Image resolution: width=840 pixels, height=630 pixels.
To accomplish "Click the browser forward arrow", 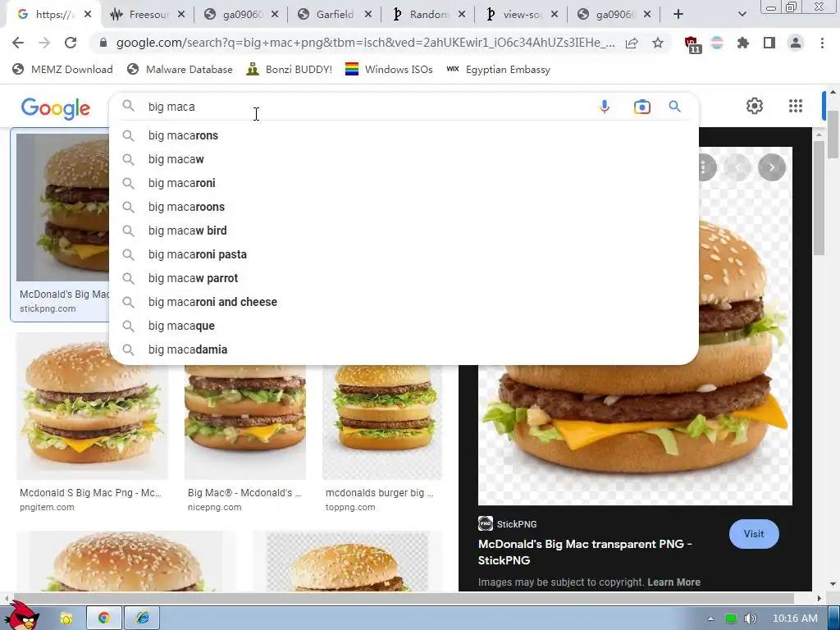I will click(x=44, y=43).
